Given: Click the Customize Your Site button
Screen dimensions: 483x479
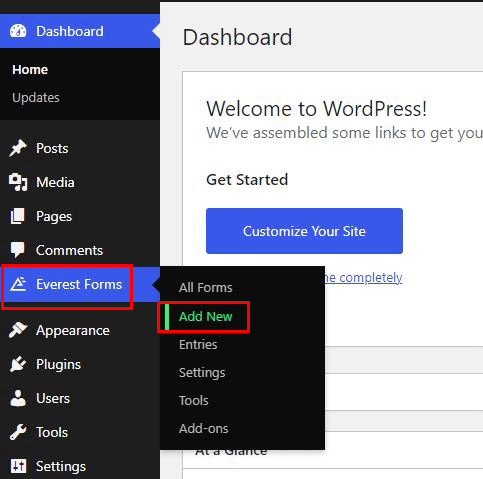Looking at the screenshot, I should [x=304, y=231].
